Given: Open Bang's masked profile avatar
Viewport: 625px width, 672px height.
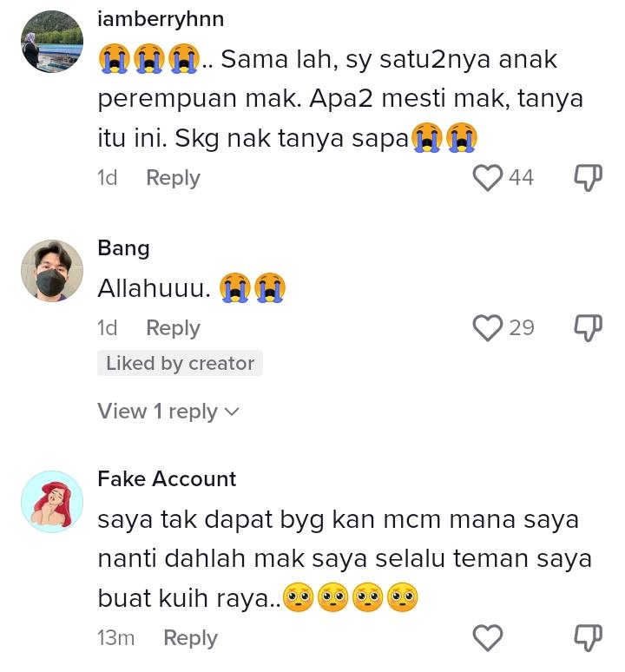Looking at the screenshot, I should click(x=52, y=271).
